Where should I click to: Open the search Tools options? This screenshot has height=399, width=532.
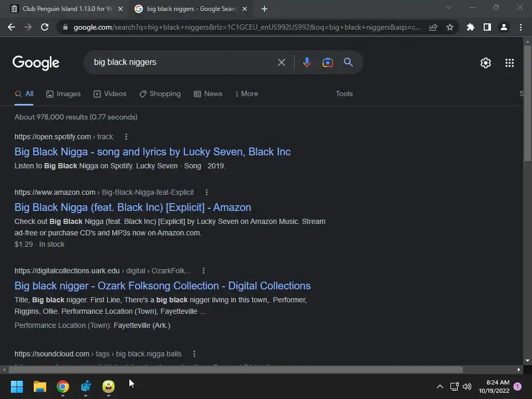click(344, 94)
